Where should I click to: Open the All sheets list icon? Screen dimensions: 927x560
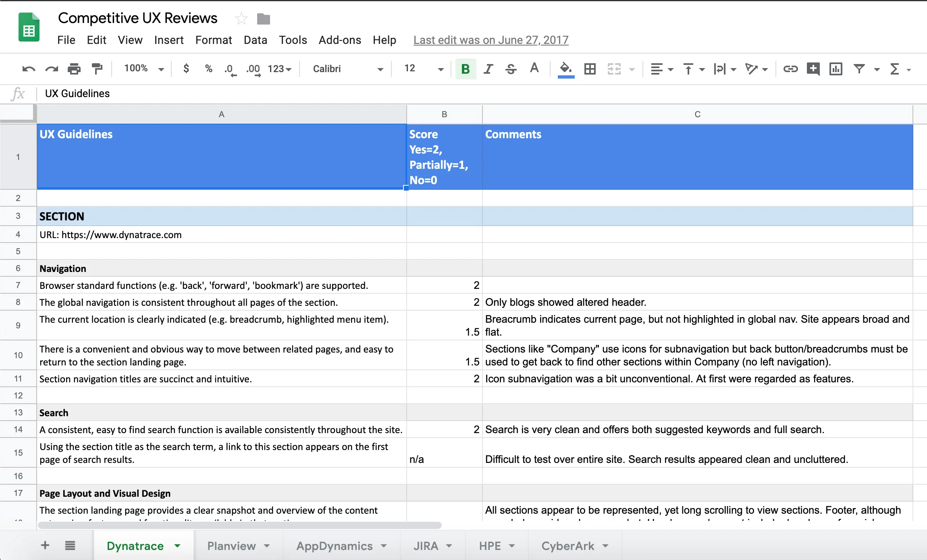(x=70, y=545)
